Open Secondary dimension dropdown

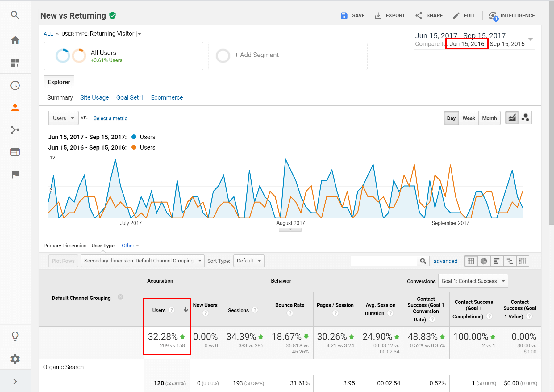click(143, 261)
